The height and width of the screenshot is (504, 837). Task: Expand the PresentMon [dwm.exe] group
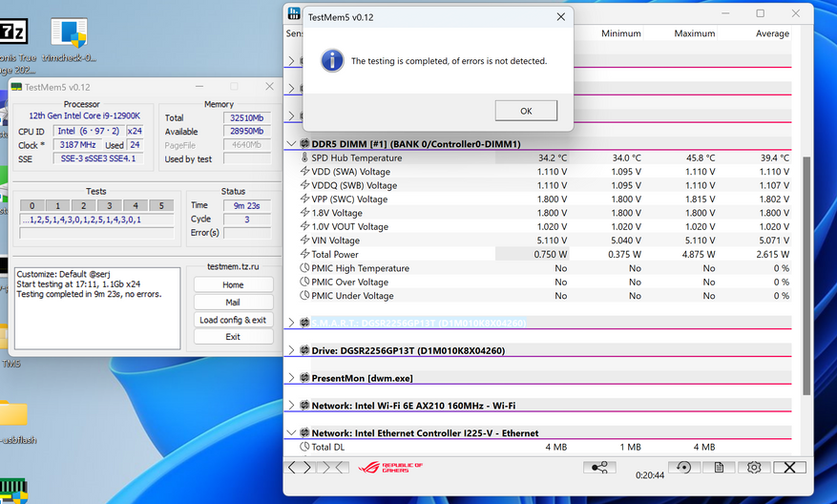pyautogui.click(x=292, y=378)
